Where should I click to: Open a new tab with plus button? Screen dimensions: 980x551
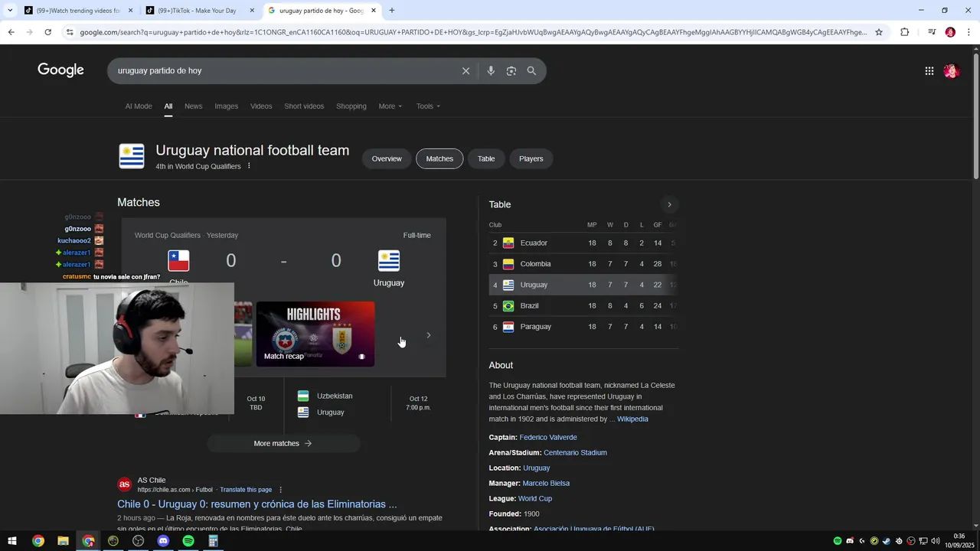click(x=392, y=11)
